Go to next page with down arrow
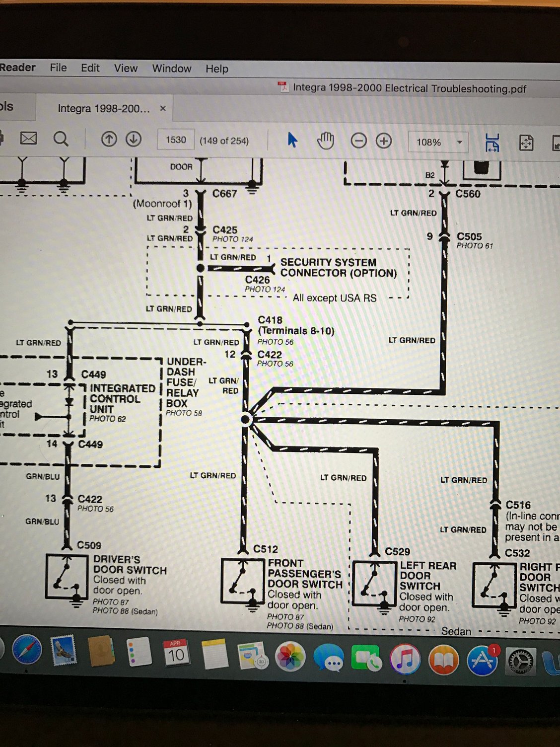560x747 pixels. point(133,140)
